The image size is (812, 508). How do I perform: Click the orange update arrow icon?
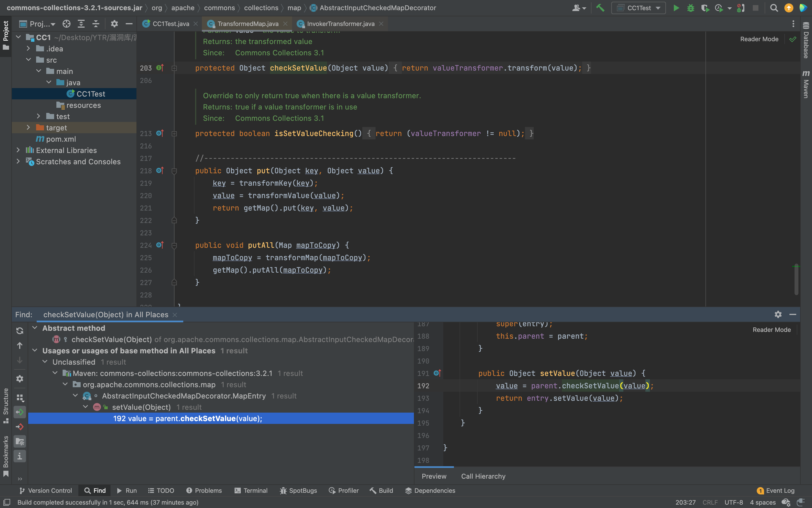[789, 8]
